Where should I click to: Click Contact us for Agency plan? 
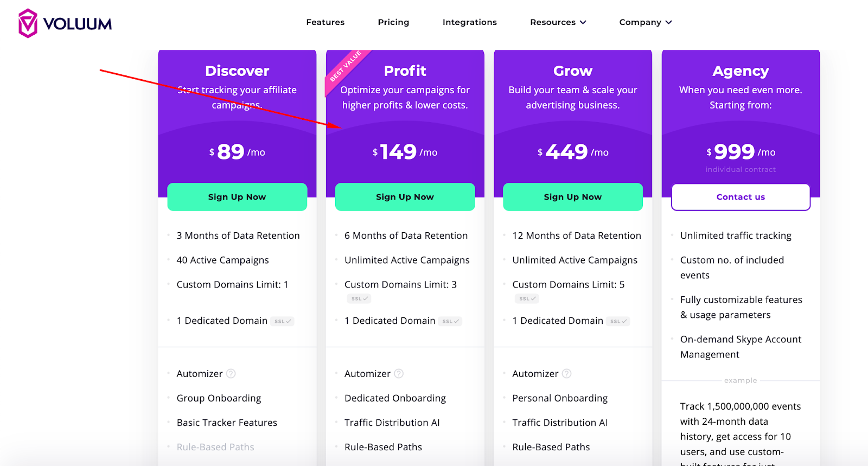click(741, 197)
